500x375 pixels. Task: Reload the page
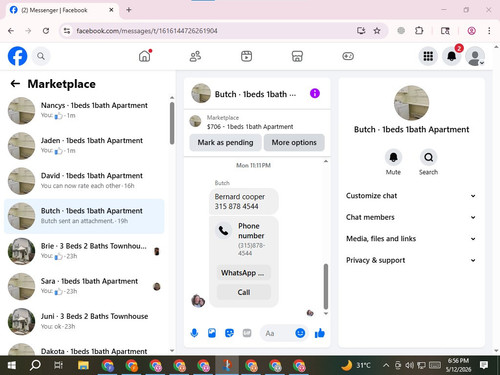(x=46, y=31)
